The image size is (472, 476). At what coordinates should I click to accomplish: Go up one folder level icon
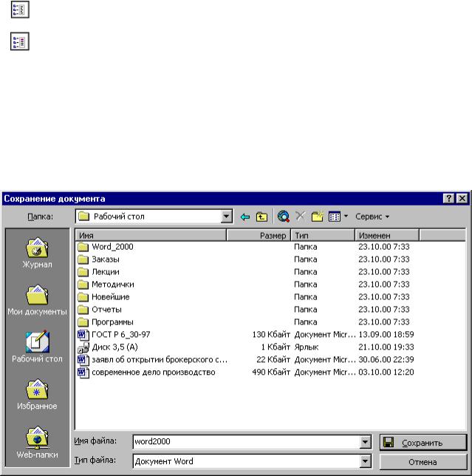[x=261, y=217]
